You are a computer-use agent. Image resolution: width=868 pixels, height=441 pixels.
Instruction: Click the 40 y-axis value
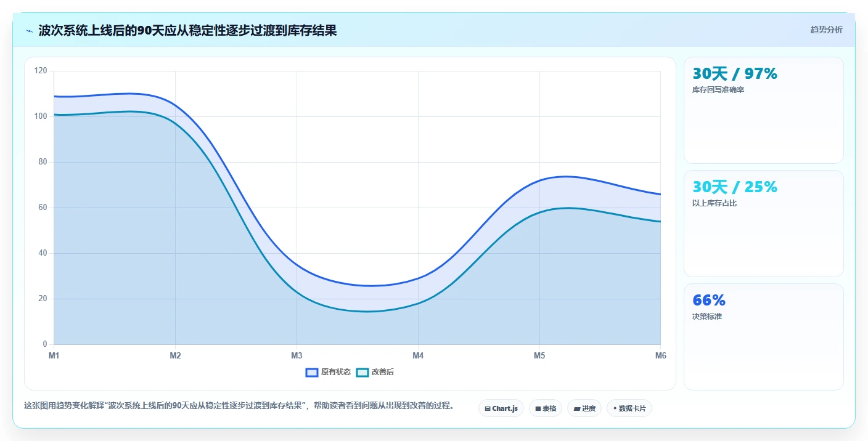(43, 253)
